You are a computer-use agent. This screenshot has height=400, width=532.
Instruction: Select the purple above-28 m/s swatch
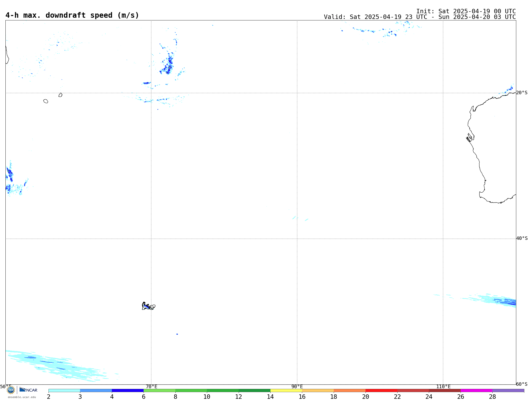point(508,391)
